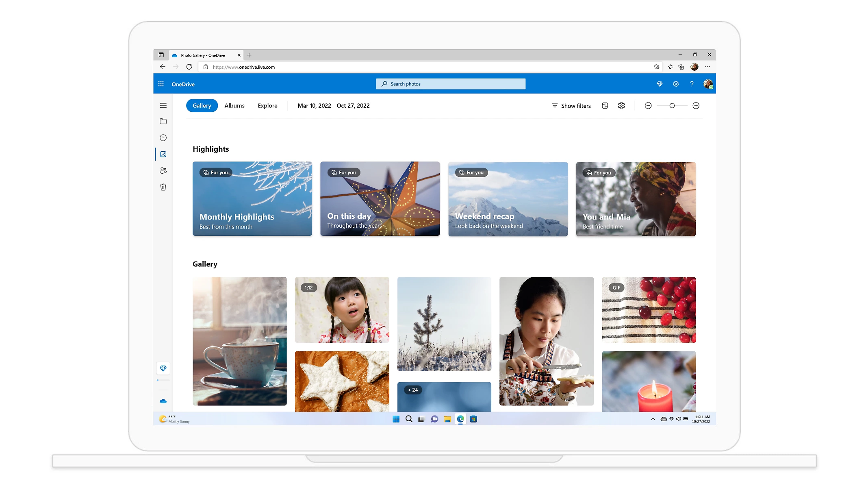Open the Recycle bin in sidebar
Viewport: 868px width, 488px height.
click(163, 187)
